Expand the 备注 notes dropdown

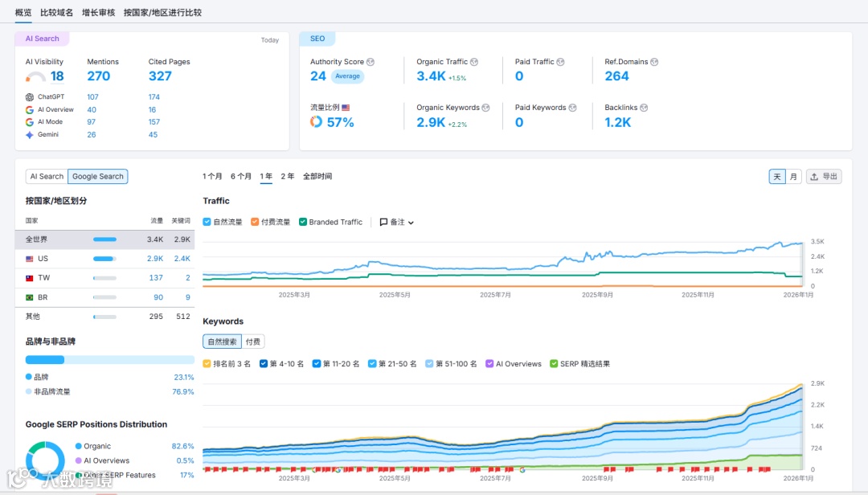397,222
